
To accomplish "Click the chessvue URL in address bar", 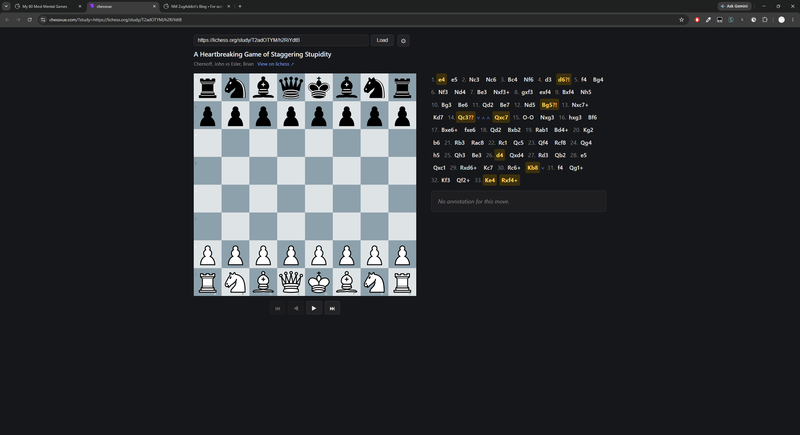I will click(x=115, y=20).
